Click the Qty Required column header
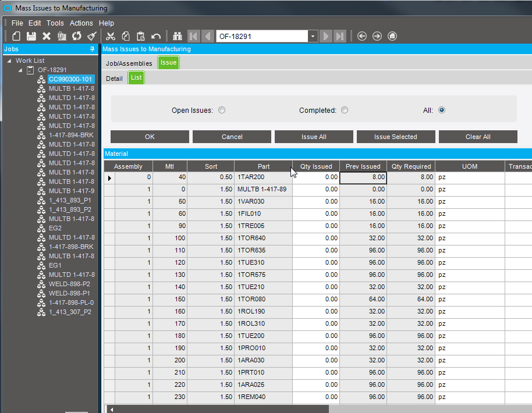This screenshot has height=413, width=532. tap(411, 166)
